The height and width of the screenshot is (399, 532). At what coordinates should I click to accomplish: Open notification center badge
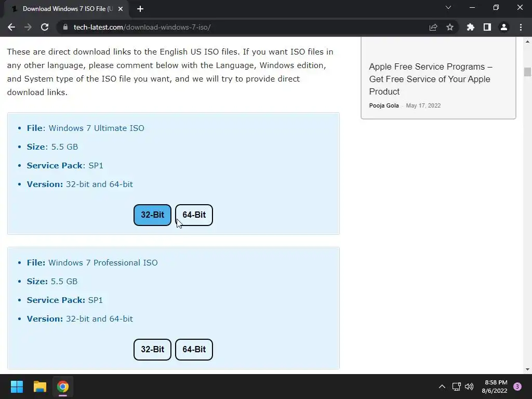click(x=517, y=387)
